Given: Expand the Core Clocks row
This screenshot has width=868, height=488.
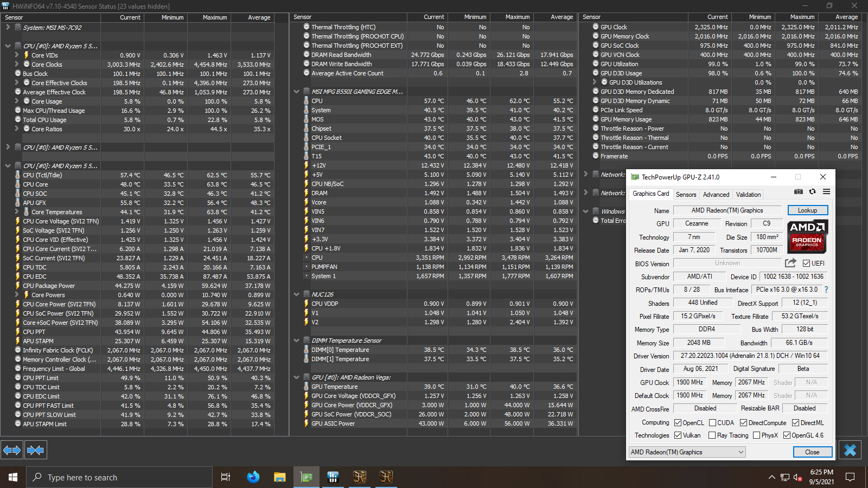Looking at the screenshot, I should [16, 64].
